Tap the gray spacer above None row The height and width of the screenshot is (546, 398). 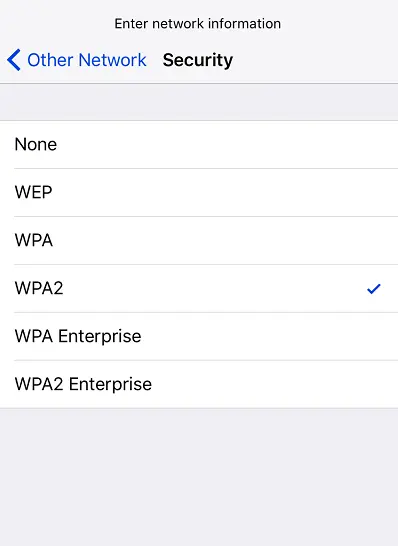199,102
